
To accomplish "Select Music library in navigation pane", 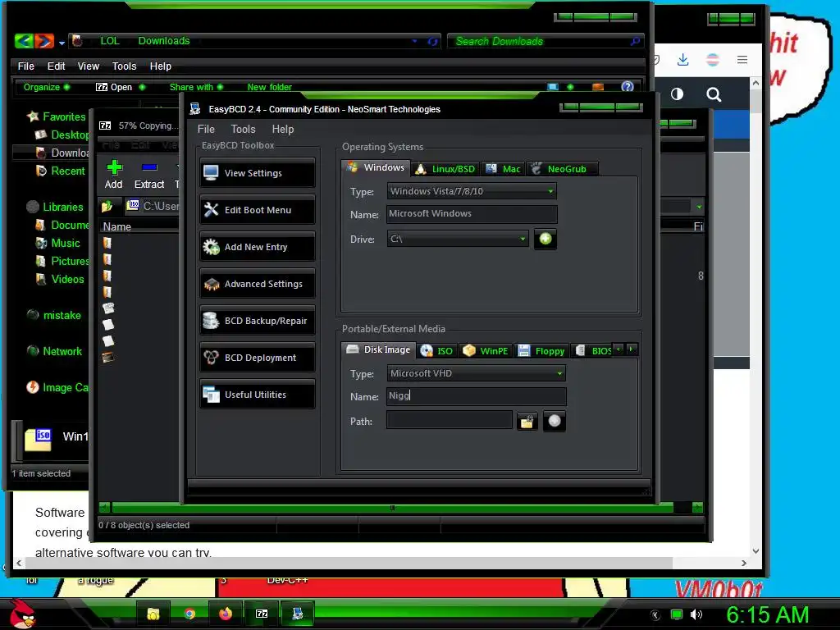I will [58, 243].
